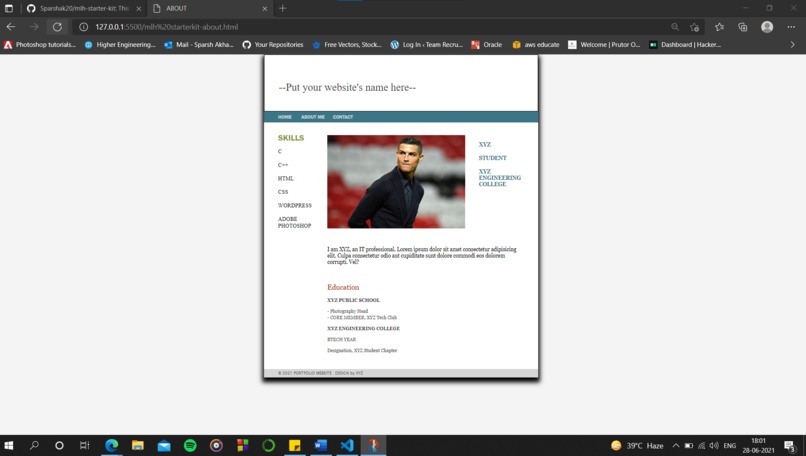Click the STUDENT text beside the photo

(x=492, y=158)
